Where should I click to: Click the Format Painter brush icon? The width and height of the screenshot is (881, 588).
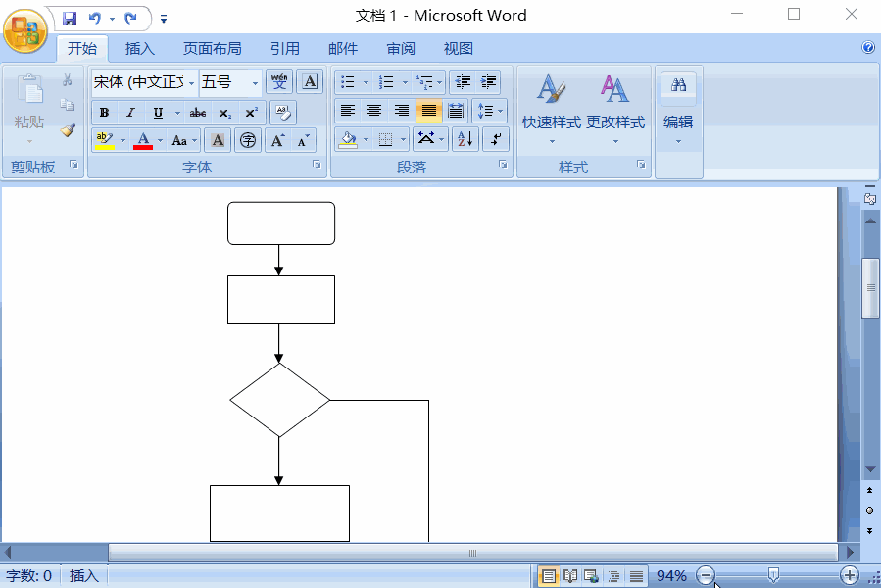point(68,130)
